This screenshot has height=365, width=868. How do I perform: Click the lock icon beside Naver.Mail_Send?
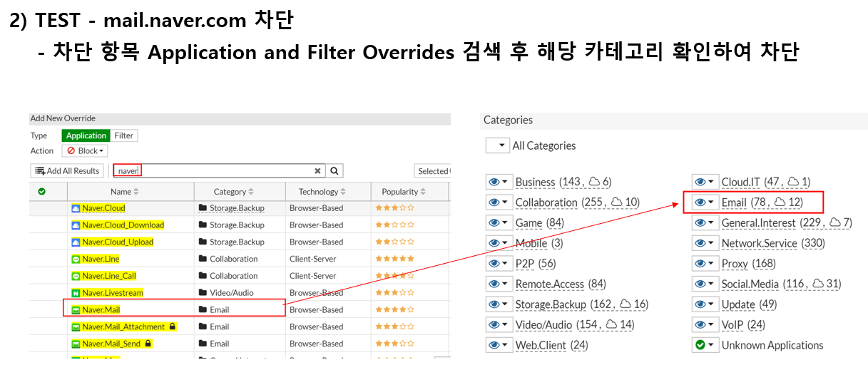(x=148, y=344)
